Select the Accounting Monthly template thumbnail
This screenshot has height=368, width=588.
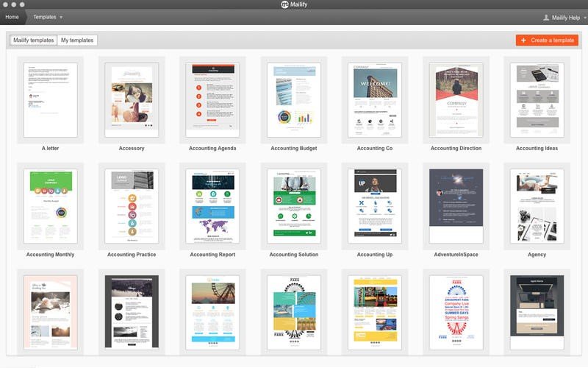pyautogui.click(x=50, y=206)
